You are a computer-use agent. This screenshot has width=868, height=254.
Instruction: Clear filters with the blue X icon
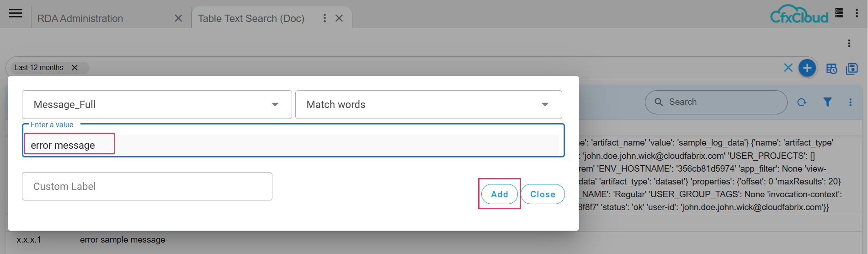coord(788,68)
